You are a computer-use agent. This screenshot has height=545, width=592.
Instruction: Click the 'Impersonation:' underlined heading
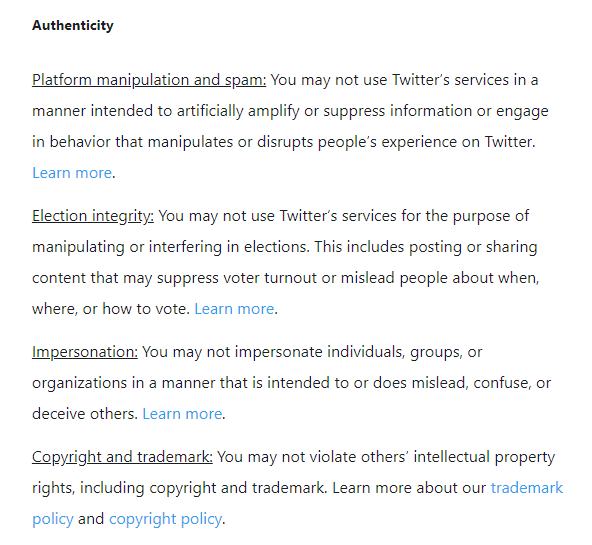[85, 352]
